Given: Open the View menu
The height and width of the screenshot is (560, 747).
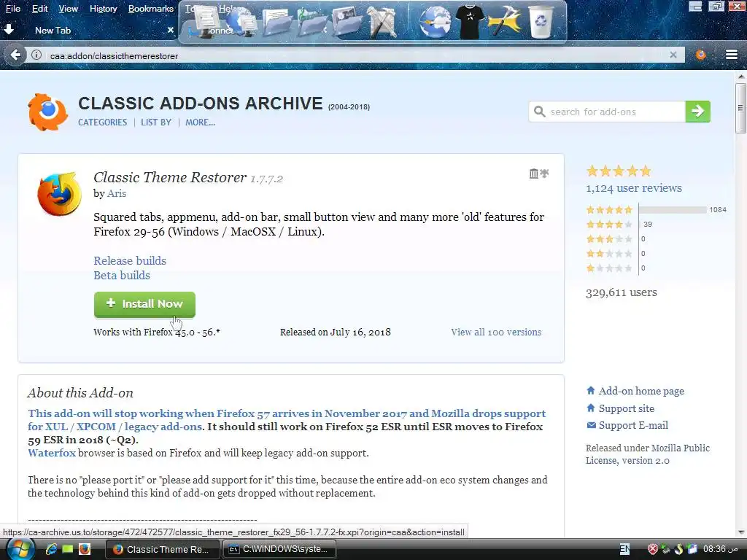Looking at the screenshot, I should click(68, 9).
